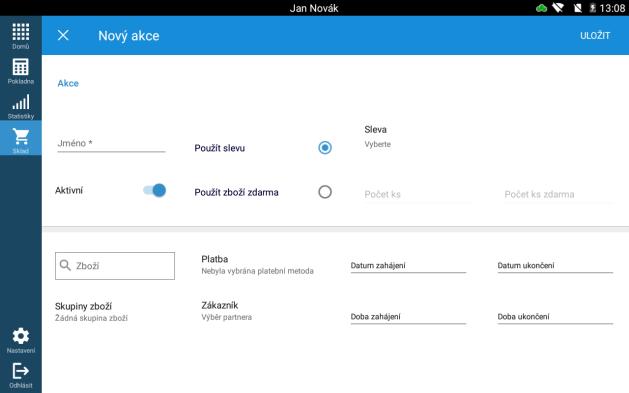Open the Nastavení gear icon
629x393 pixels.
[20, 336]
